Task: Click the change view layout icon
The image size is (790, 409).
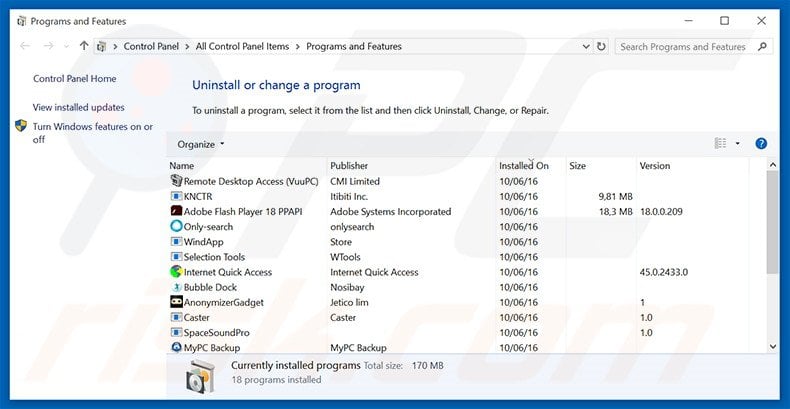Action: 720,144
